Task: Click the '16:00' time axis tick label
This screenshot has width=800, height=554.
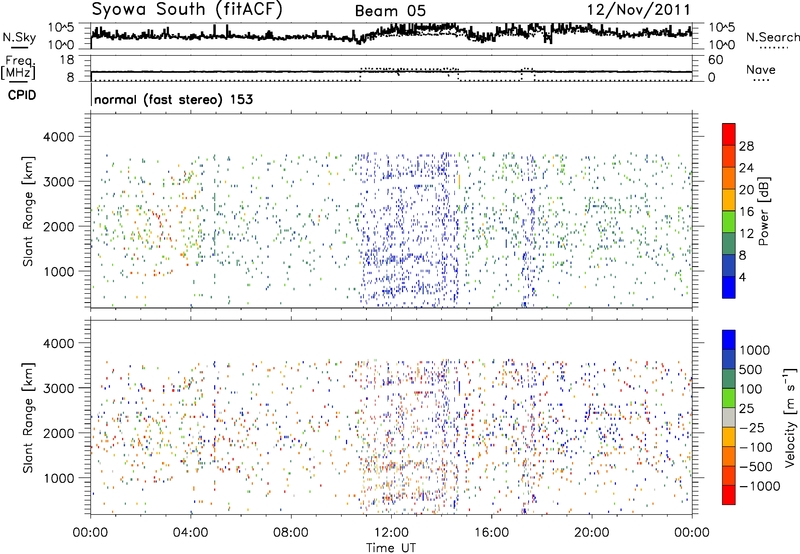Action: click(x=491, y=533)
